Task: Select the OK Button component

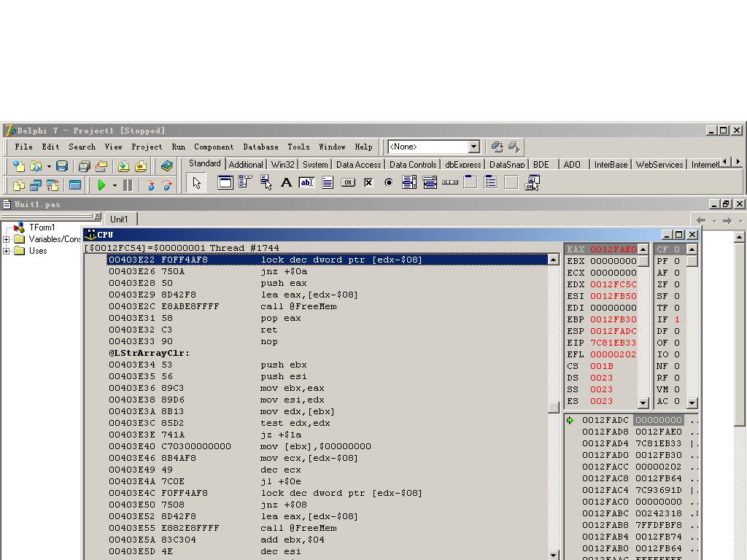Action: pos(348,182)
